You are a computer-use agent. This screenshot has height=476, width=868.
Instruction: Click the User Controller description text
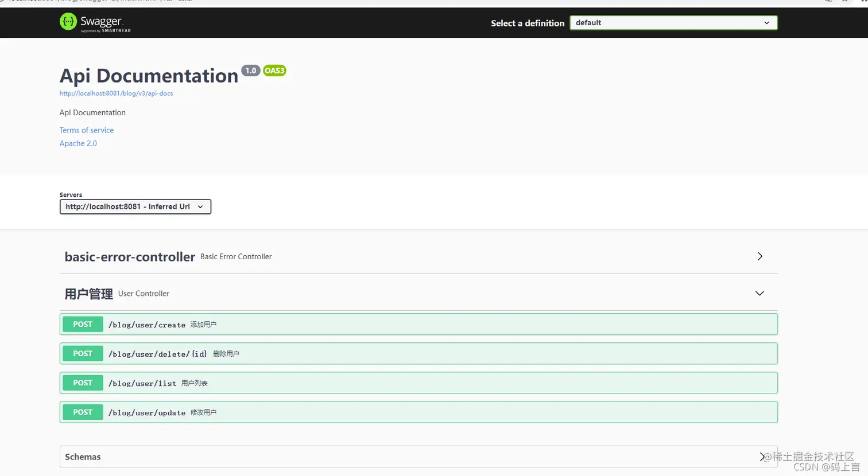144,294
